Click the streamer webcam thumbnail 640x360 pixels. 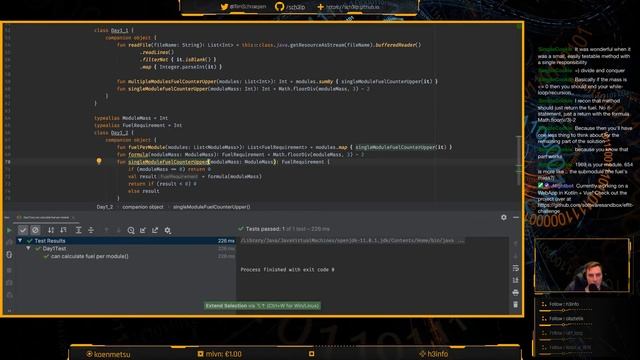point(582,265)
